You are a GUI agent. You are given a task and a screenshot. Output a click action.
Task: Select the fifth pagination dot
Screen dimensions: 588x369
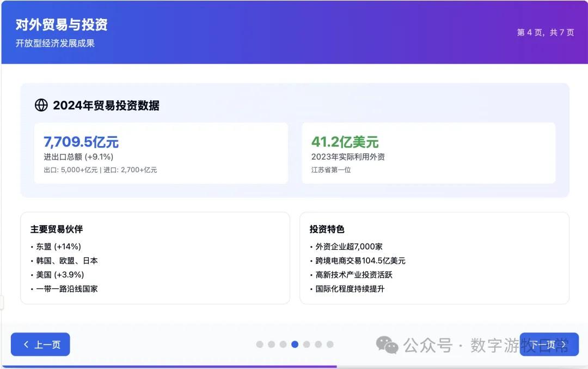pos(307,344)
